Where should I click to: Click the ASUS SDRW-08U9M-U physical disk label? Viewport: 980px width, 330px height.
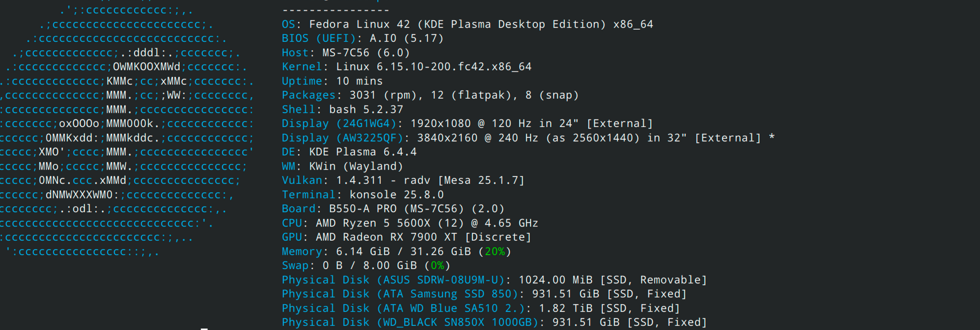click(393, 280)
